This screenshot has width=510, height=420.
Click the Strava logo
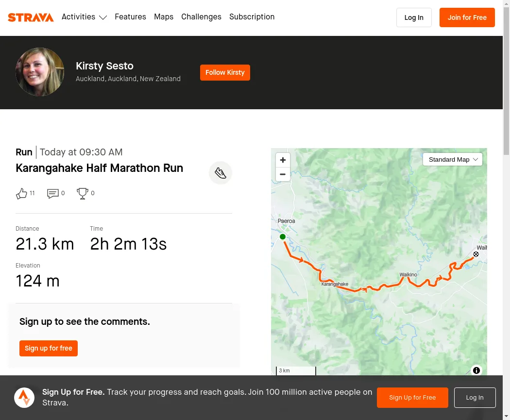click(x=31, y=17)
